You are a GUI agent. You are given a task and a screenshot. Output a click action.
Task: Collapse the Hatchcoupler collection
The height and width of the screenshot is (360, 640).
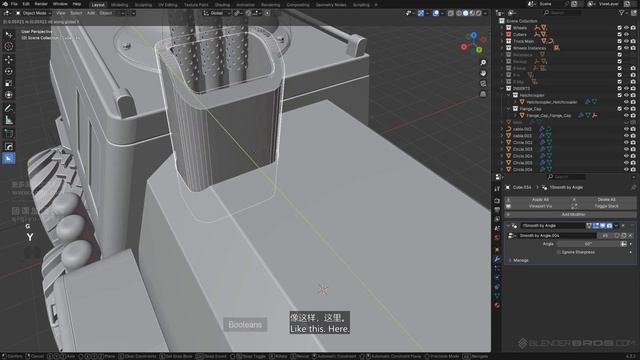click(x=509, y=95)
